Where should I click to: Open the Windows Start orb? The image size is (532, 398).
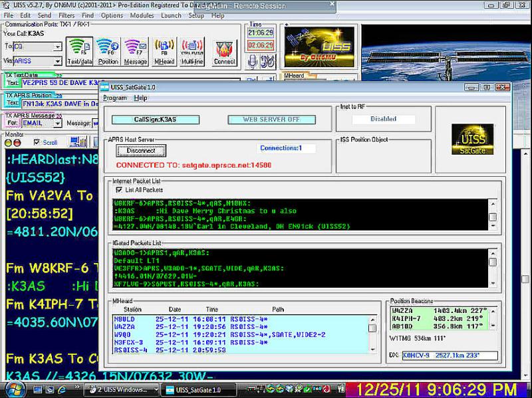[x=14, y=389]
